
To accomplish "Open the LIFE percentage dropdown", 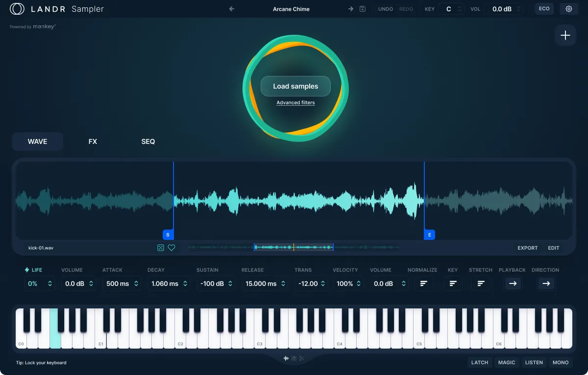I will pos(39,283).
